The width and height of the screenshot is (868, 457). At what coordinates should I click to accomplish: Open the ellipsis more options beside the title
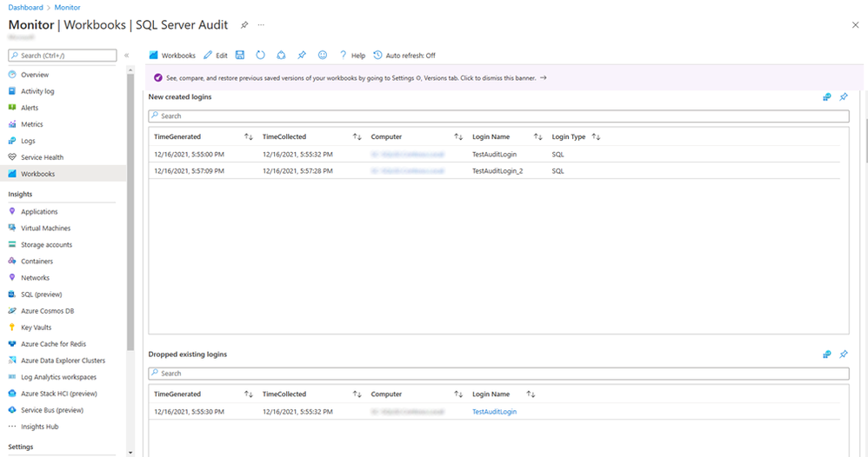[261, 25]
